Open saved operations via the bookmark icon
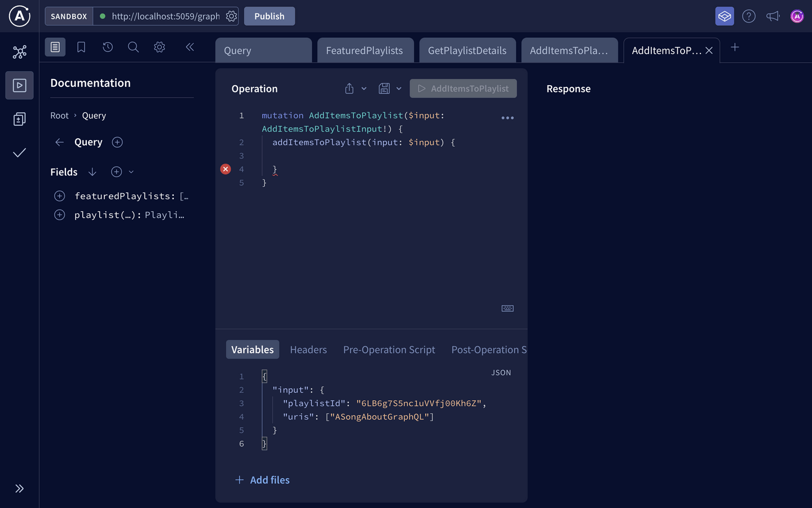 pyautogui.click(x=81, y=47)
